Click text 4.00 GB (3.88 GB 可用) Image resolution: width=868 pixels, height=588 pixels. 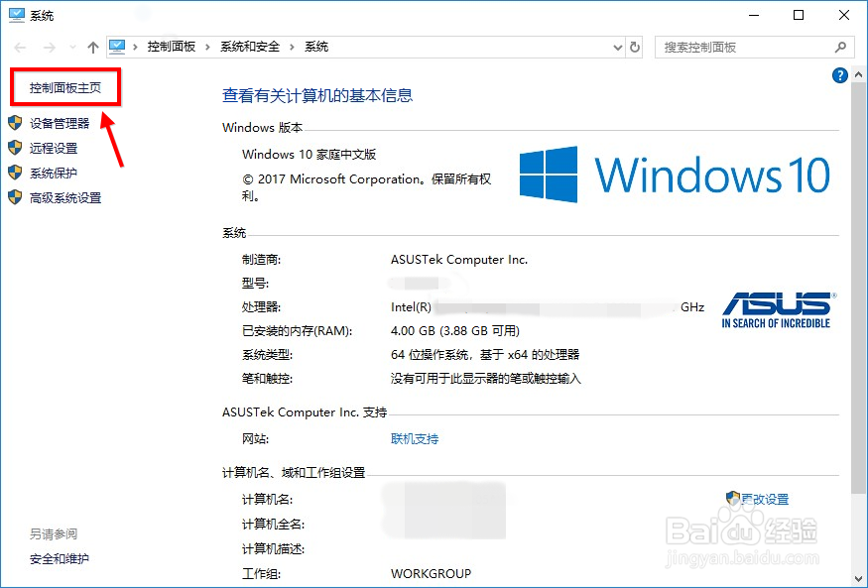tap(455, 331)
